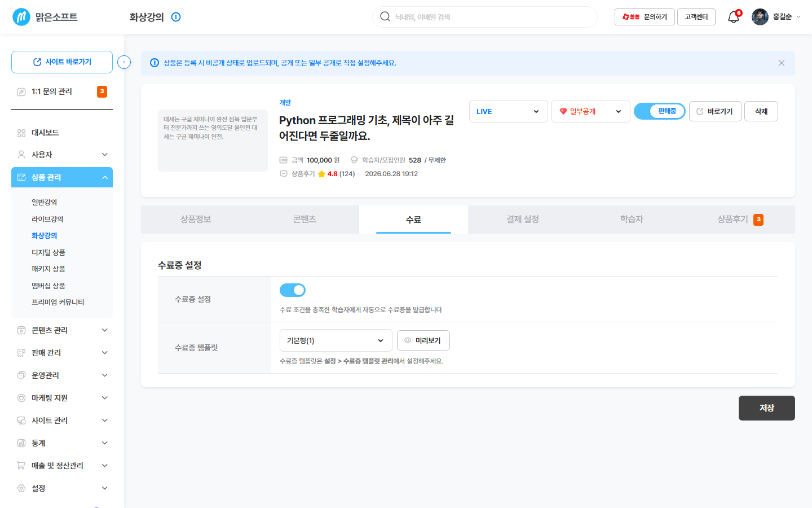Expand the 마케팅 지원 menu

coord(105,398)
